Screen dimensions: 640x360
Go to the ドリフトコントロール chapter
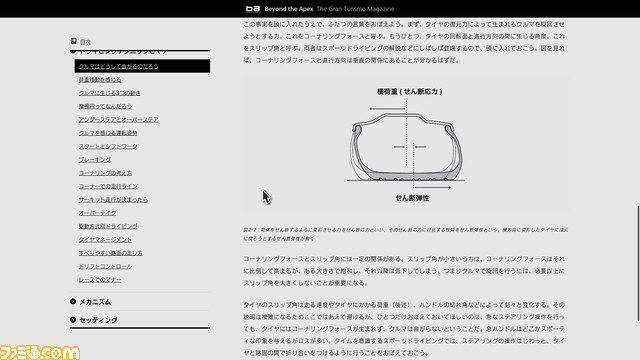point(105,266)
